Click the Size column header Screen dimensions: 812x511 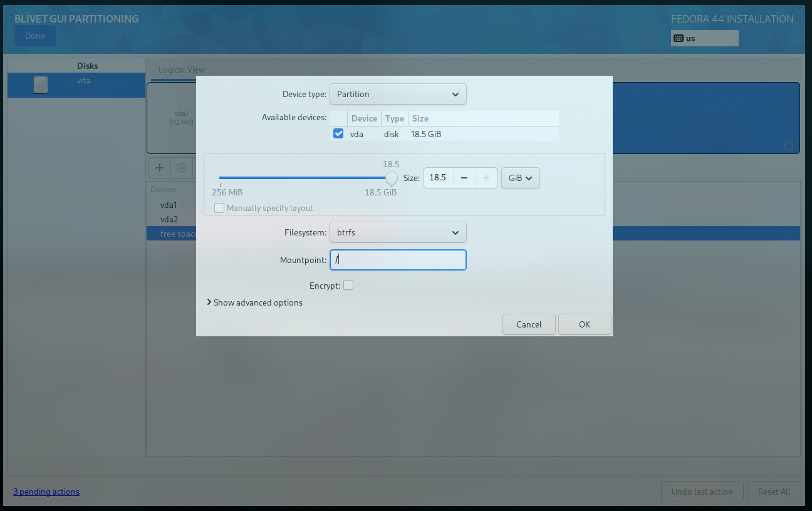483,118
